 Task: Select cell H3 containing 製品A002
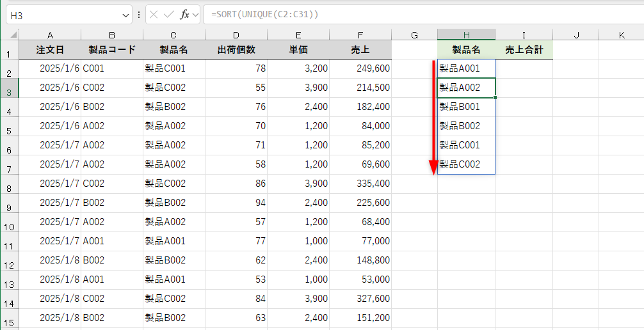466,88
